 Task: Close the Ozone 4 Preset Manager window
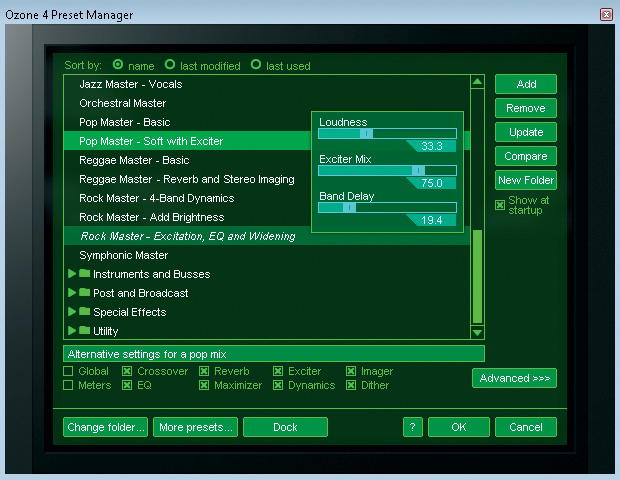point(606,15)
